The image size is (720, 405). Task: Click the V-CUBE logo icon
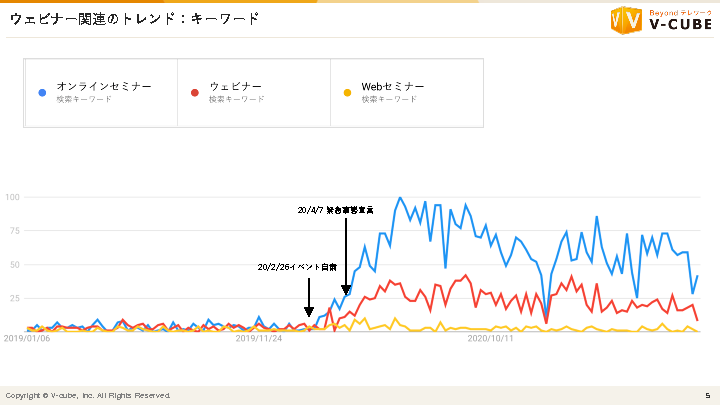coord(625,19)
